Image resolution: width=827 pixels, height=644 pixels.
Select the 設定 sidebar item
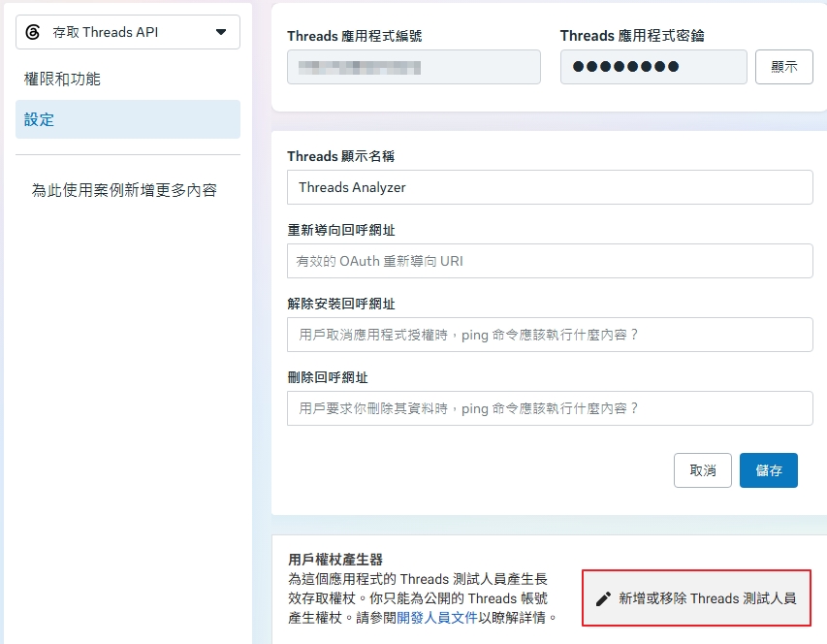[128, 119]
